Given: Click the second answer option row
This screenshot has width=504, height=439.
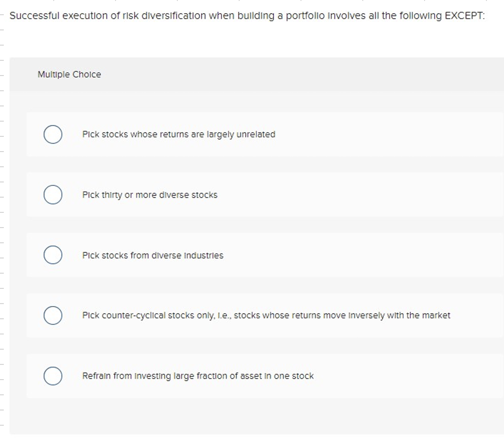Looking at the screenshot, I should (257, 194).
